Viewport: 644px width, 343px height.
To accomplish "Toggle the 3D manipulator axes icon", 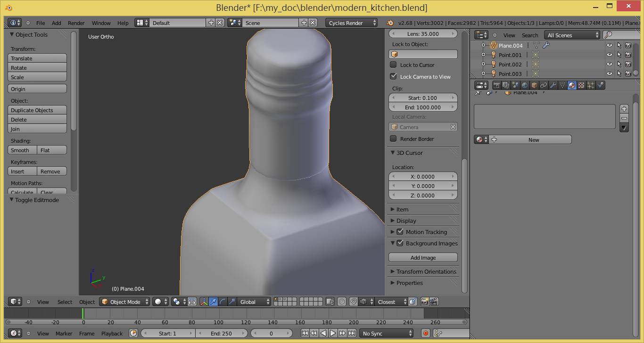I will coord(204,302).
